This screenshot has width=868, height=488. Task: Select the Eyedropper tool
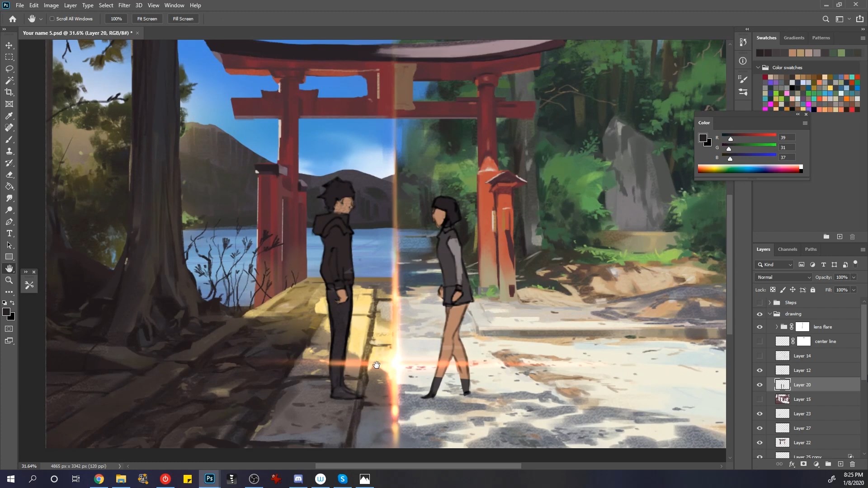point(9,116)
